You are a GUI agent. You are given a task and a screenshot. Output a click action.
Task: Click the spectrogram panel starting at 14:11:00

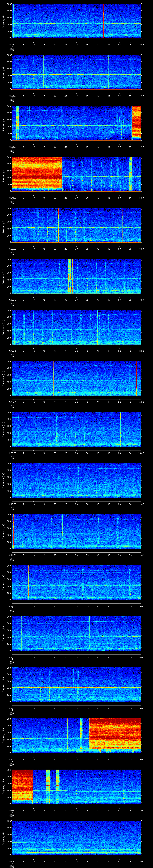tap(77, 531)
